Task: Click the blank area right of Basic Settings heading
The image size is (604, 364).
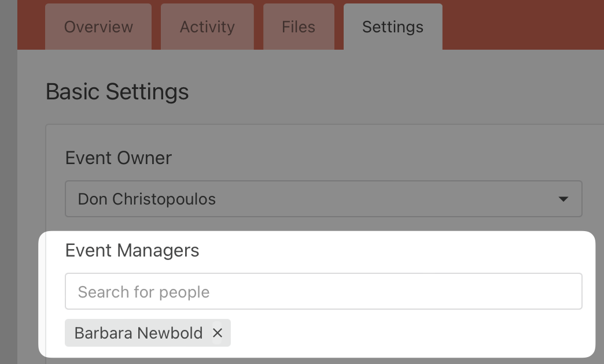Action: coord(393,92)
